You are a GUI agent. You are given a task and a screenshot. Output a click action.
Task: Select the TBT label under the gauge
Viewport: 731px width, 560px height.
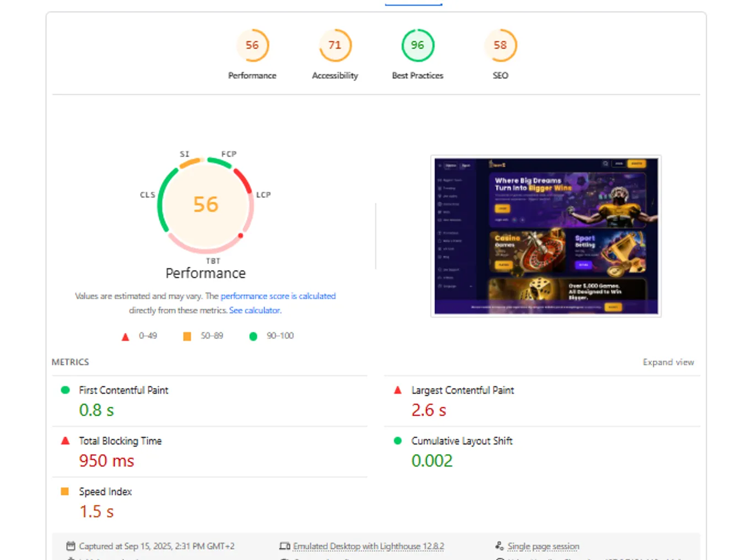(x=213, y=261)
